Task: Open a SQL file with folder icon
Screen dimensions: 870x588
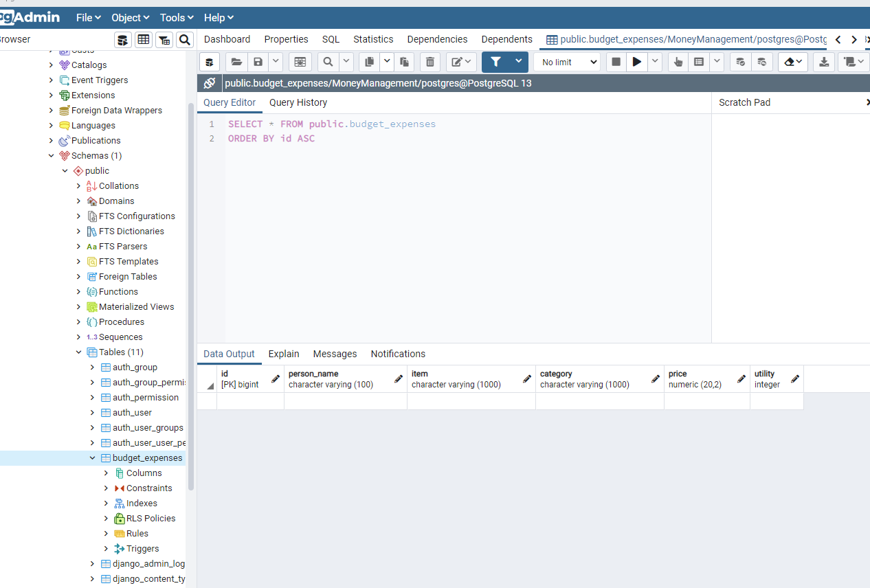Action: 236,62
